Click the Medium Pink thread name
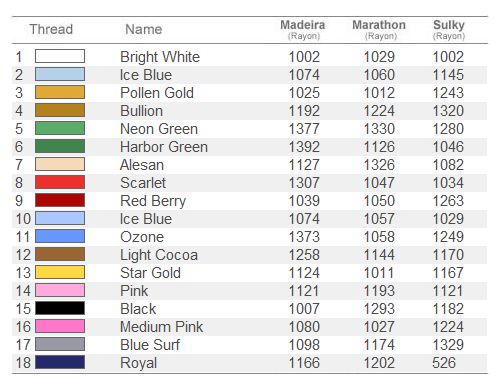Viewport: 500px width, 384px height. pos(162,327)
